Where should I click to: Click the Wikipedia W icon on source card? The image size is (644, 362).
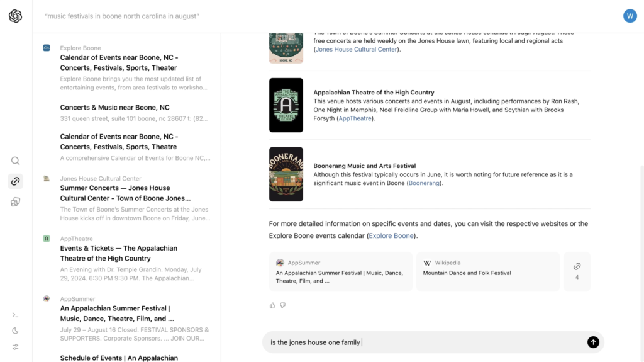tap(427, 263)
